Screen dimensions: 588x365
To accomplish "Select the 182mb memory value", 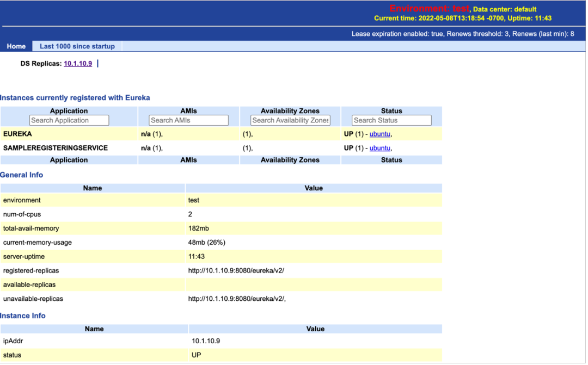I will 198,228.
